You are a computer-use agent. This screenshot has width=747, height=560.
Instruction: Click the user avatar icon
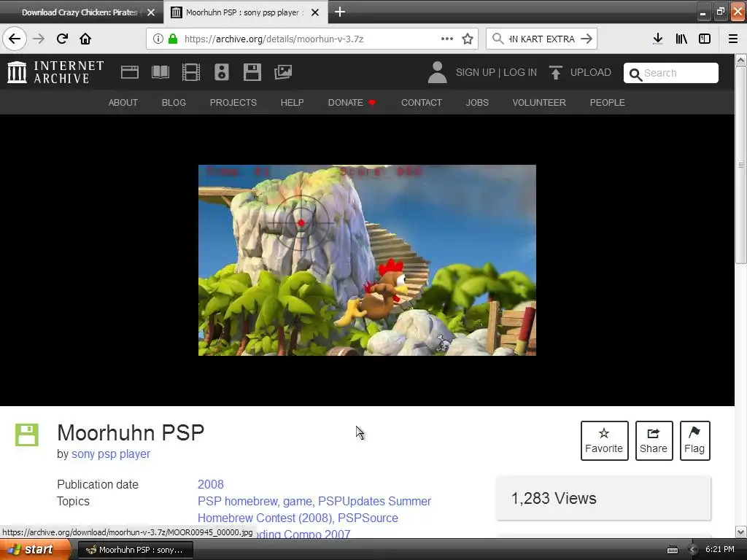pyautogui.click(x=438, y=72)
